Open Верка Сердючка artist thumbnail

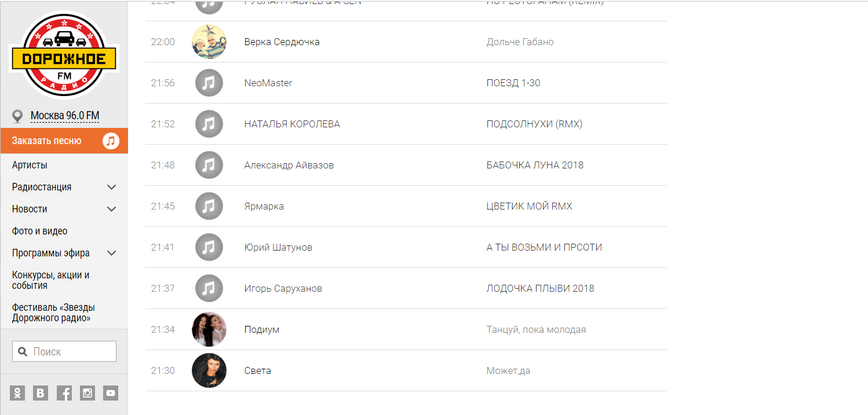[x=209, y=42]
